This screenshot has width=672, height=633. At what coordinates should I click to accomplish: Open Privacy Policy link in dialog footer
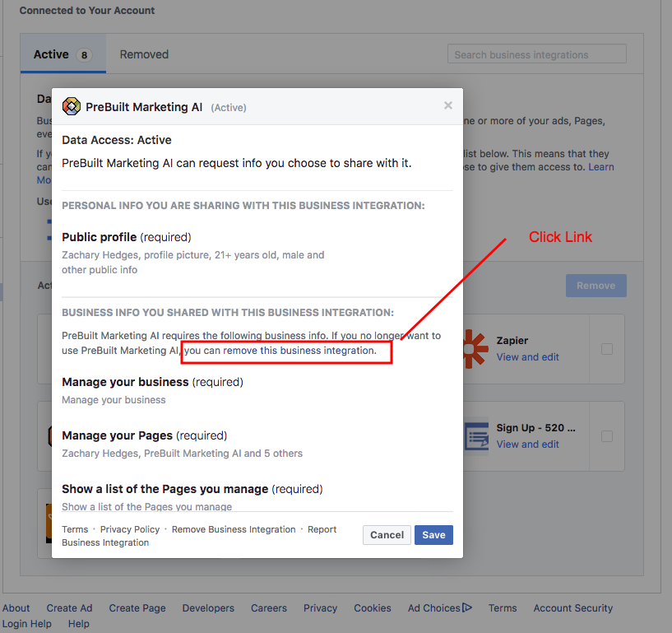[x=130, y=529]
